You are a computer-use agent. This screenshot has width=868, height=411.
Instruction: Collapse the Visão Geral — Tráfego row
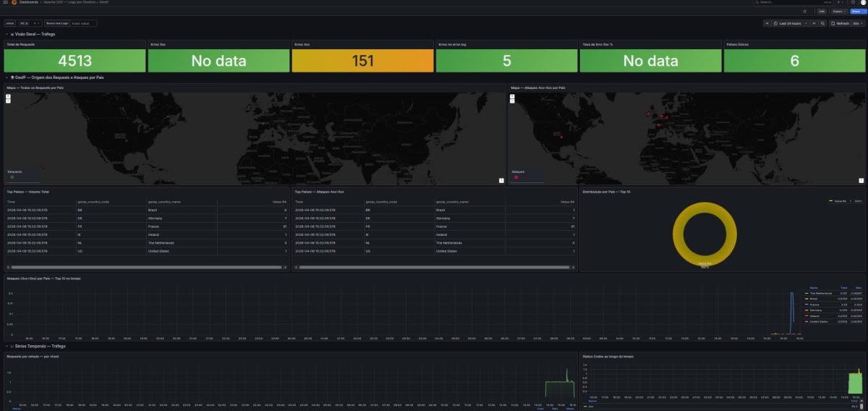(x=33, y=34)
